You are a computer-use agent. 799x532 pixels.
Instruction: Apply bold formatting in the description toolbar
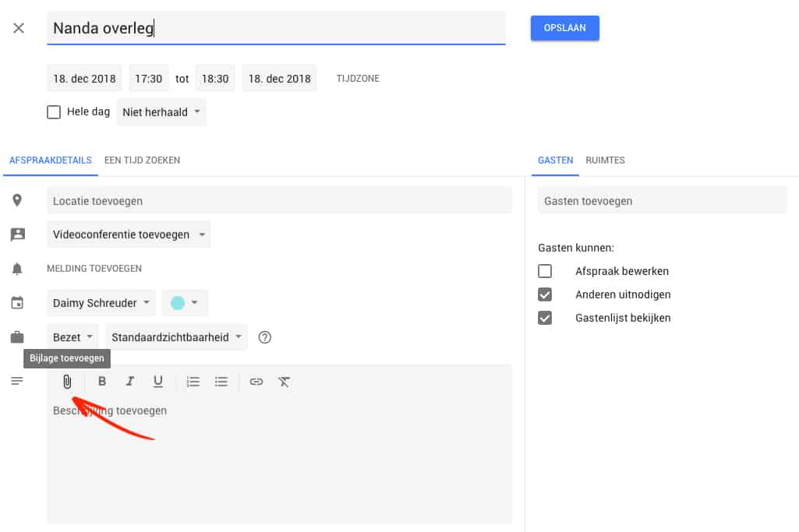(101, 381)
